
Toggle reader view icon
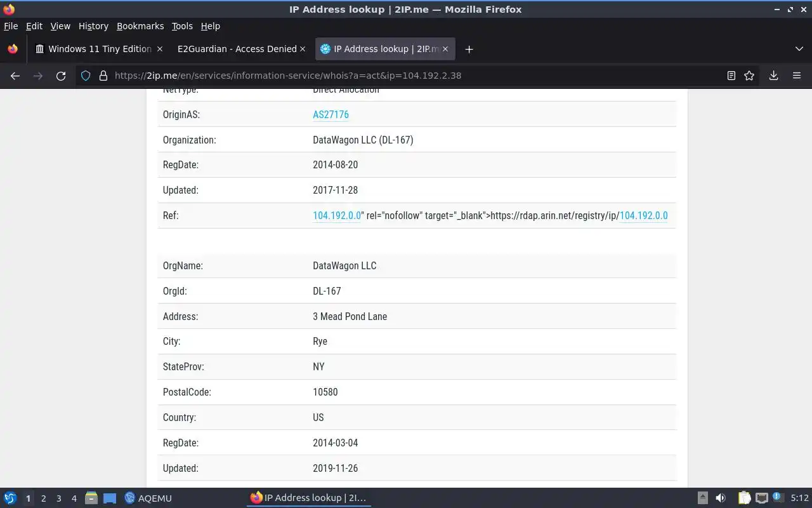click(731, 76)
